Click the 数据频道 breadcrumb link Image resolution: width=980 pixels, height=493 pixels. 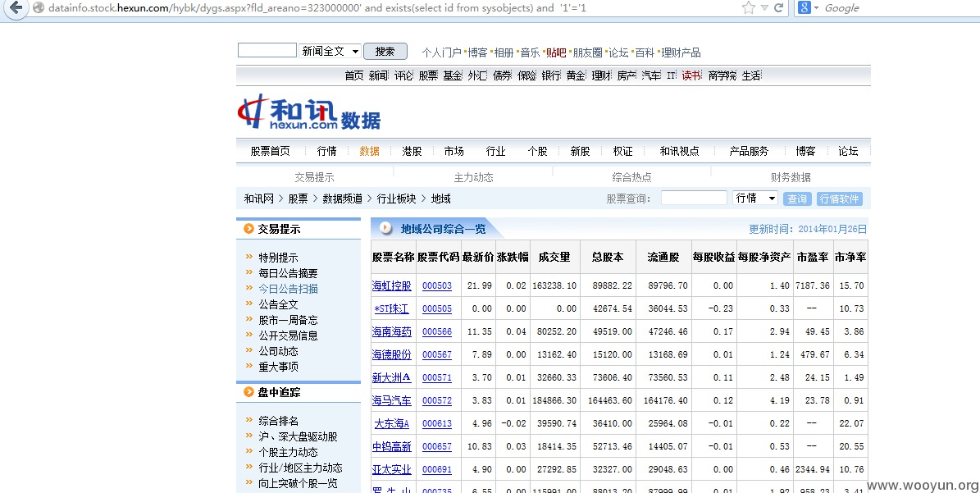tap(343, 199)
